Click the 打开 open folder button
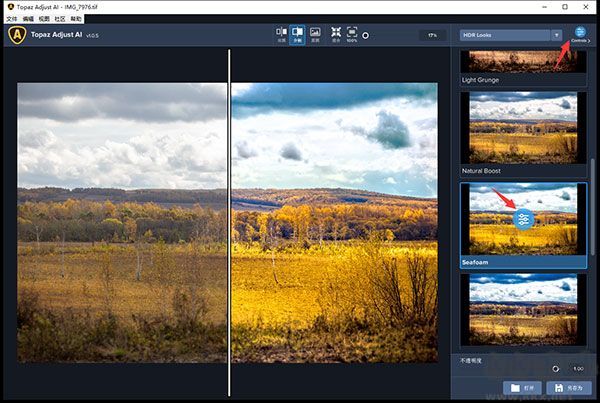The width and height of the screenshot is (600, 403). [x=522, y=388]
